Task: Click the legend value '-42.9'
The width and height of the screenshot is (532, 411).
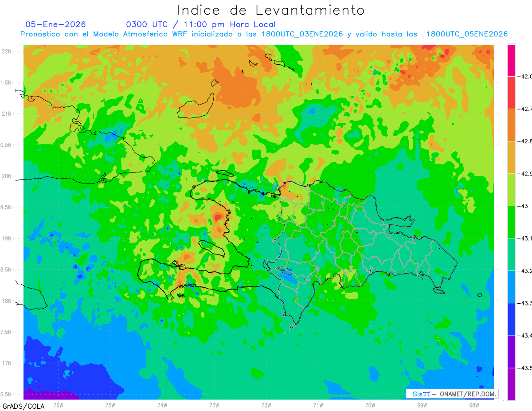Action: click(x=525, y=174)
